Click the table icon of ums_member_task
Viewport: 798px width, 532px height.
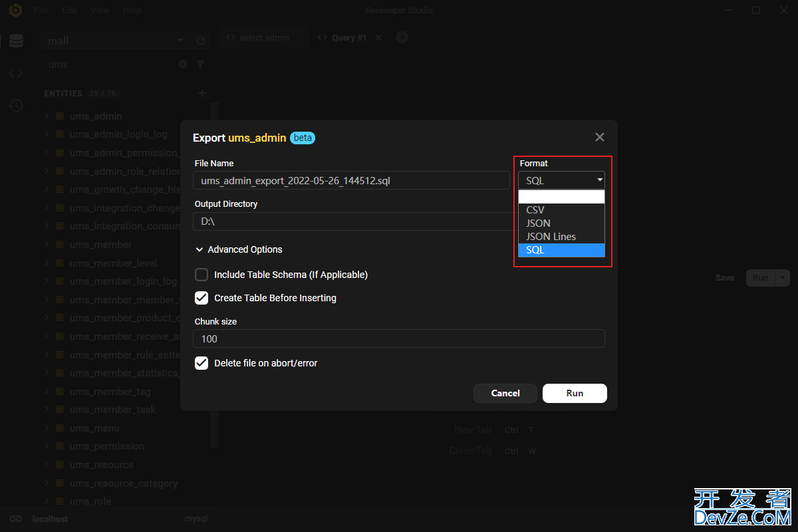(x=60, y=410)
